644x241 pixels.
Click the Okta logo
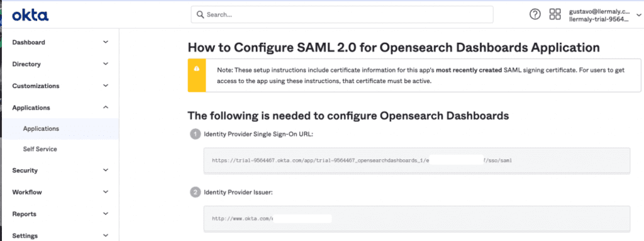click(30, 16)
